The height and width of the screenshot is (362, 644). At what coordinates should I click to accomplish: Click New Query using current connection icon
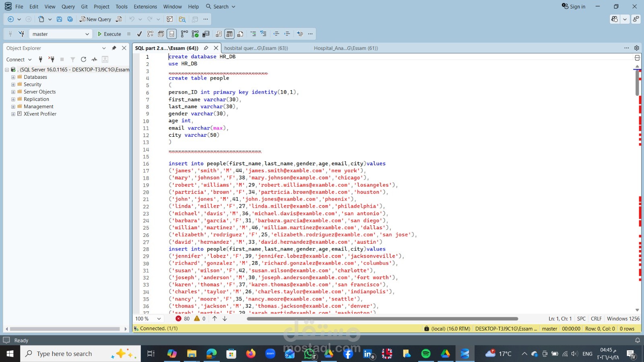119,19
